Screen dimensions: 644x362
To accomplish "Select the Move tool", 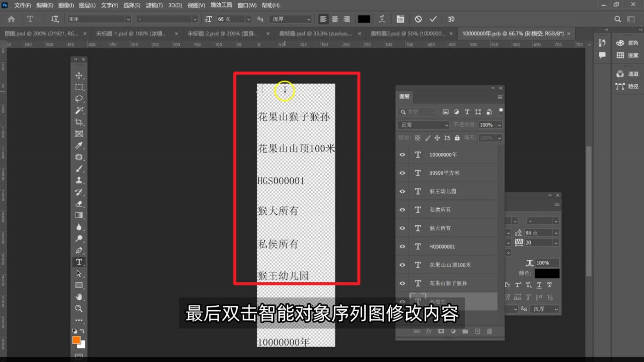I will click(79, 75).
